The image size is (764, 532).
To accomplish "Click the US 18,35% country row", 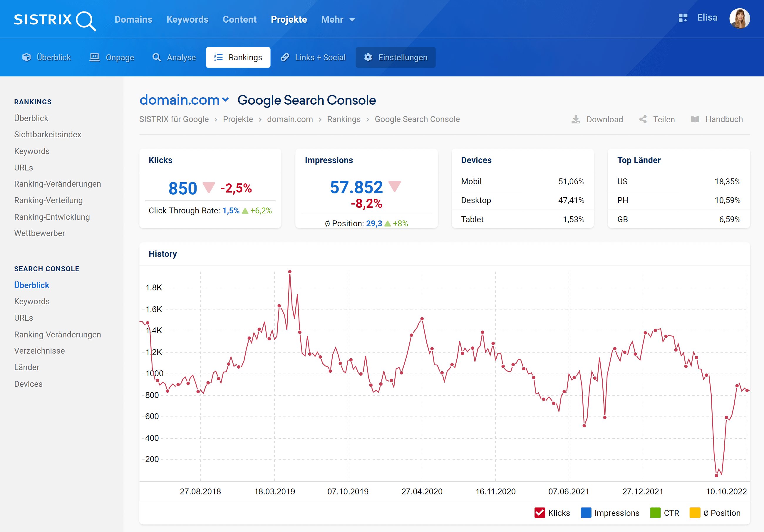I will coord(679,181).
